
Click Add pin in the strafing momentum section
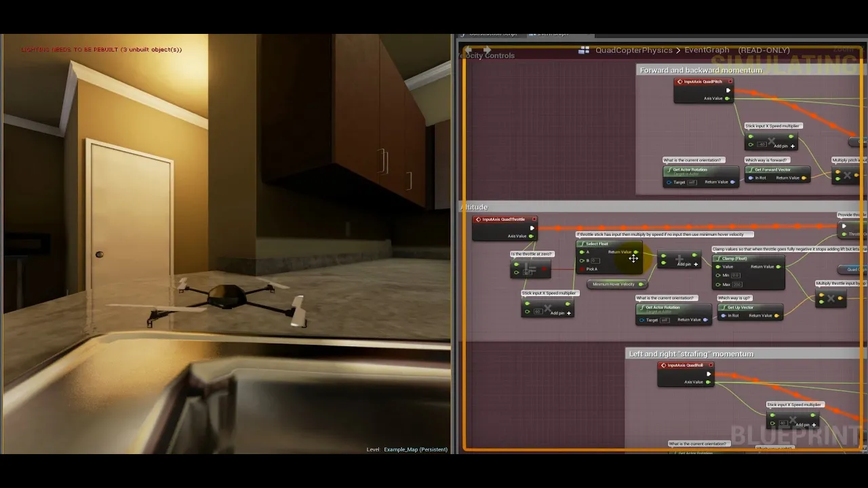pos(806,425)
